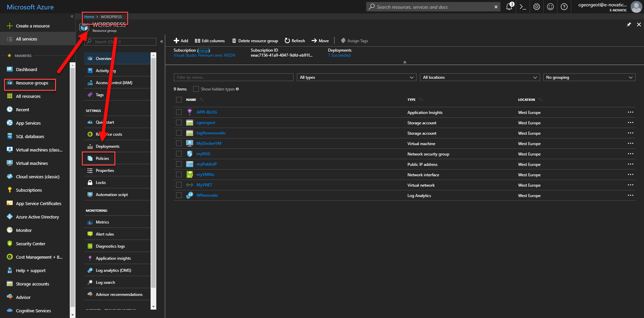Open the No grouping dropdown
This screenshot has width=644, height=318.
click(589, 77)
